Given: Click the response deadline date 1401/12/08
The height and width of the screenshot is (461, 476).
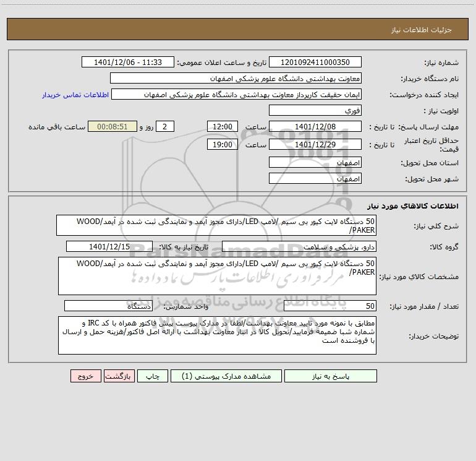Looking at the screenshot, I should pos(315,126).
